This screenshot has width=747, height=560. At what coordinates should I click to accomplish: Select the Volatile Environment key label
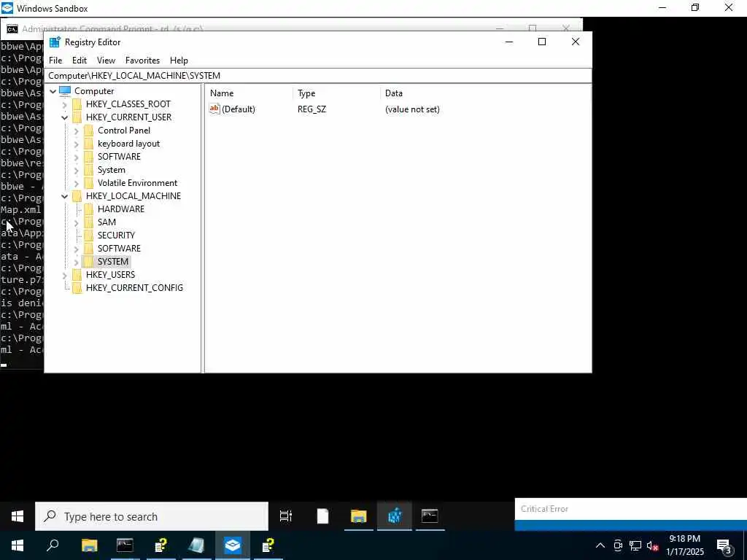point(137,183)
